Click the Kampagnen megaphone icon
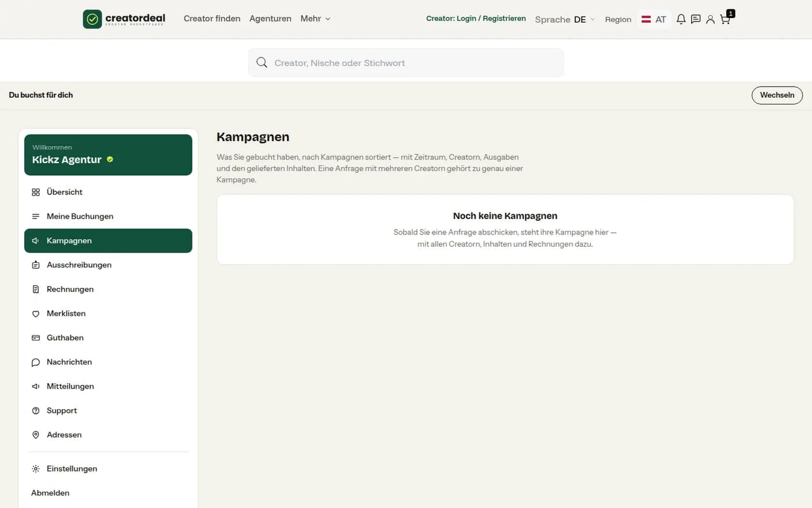812x508 pixels. tap(35, 241)
